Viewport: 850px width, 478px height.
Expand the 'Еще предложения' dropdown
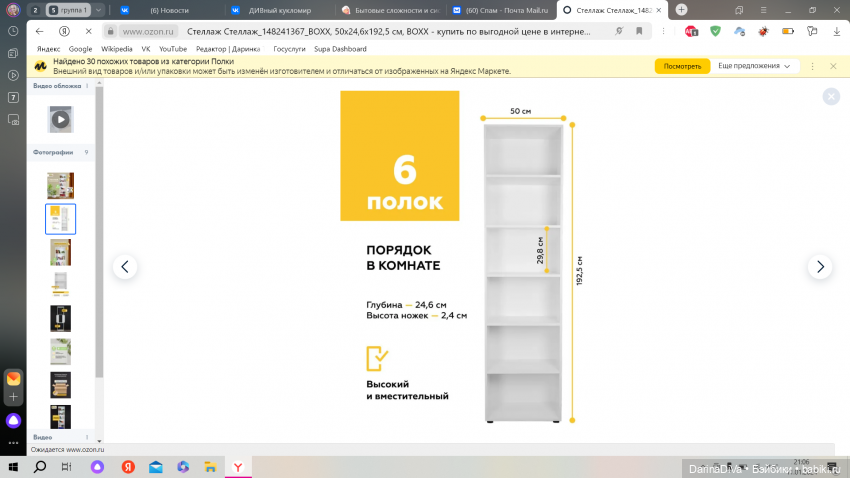(x=757, y=66)
